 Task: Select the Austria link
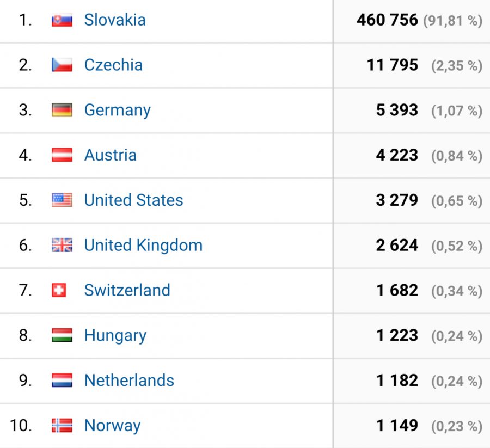111,155
